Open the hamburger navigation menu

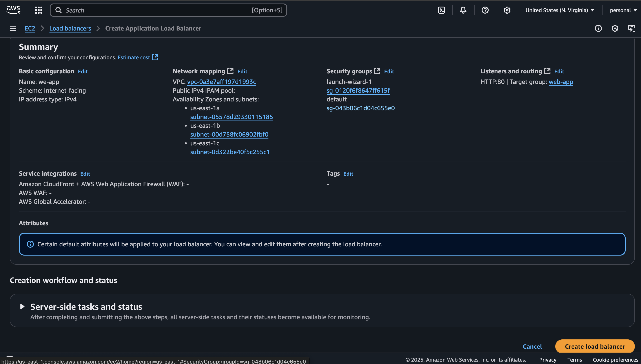(x=13, y=28)
